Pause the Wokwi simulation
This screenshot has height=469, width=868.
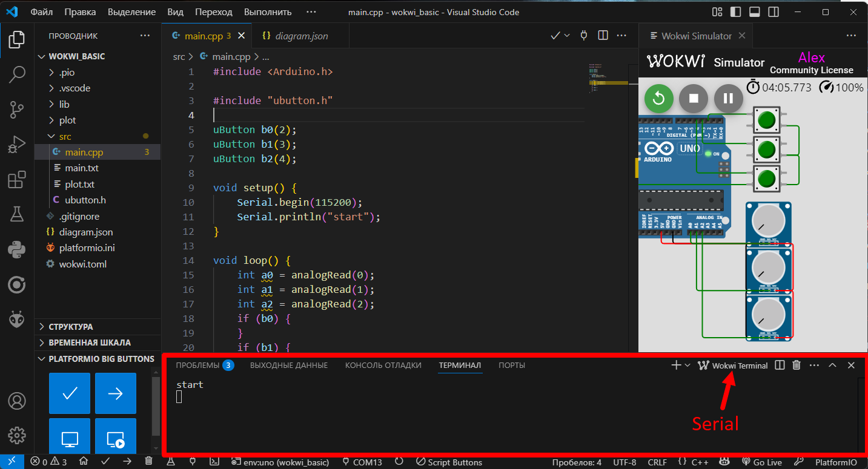click(x=729, y=98)
